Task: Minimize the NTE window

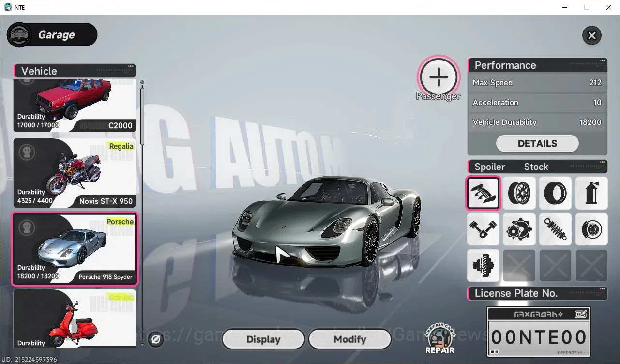Action: [564, 7]
